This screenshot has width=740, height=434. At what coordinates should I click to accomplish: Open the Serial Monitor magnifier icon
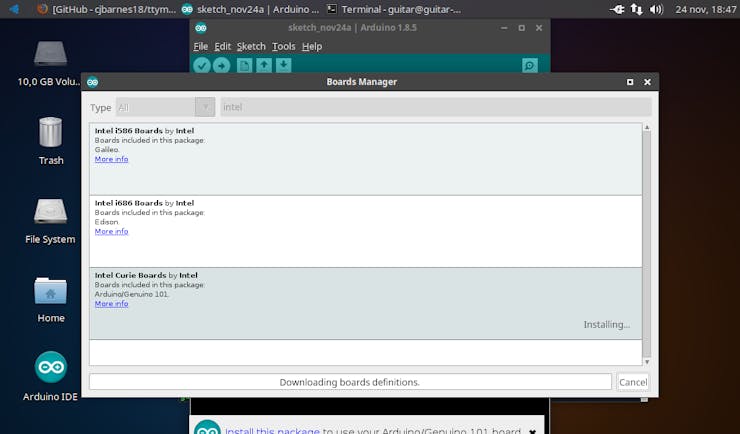pos(530,65)
